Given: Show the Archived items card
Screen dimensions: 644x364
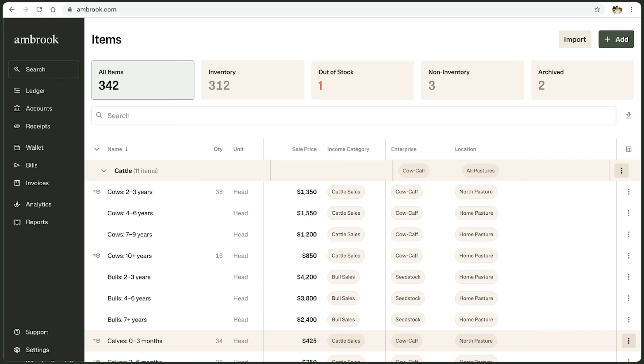Looking at the screenshot, I should coord(582,80).
